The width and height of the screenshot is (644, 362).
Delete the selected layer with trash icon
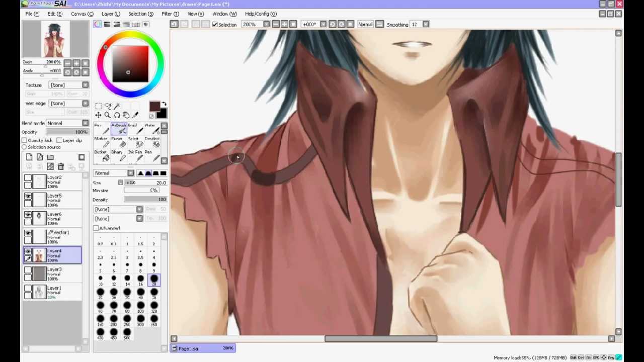pos(61,166)
